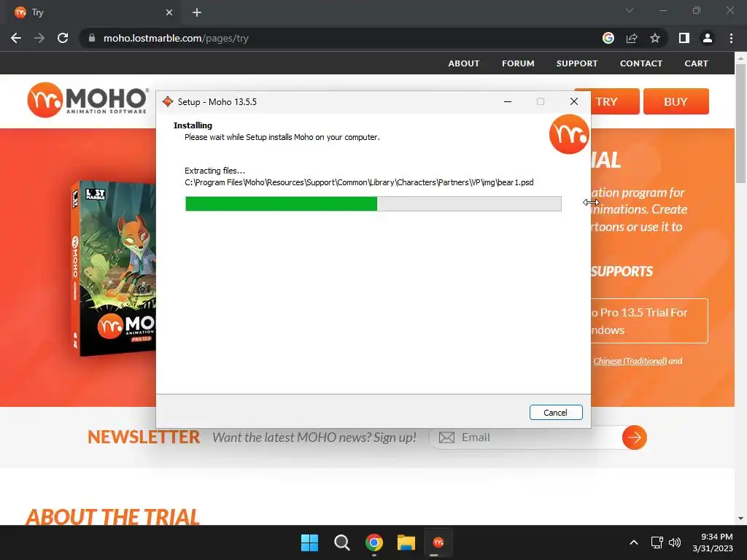Cancel the Moho installation
Screen dimensions: 747x560
point(555,413)
